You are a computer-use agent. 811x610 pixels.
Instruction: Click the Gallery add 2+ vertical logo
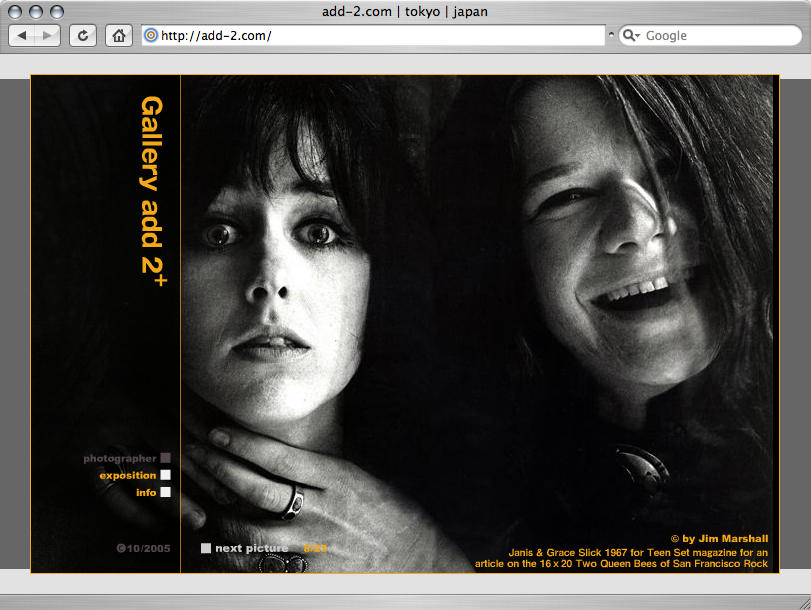point(154,191)
